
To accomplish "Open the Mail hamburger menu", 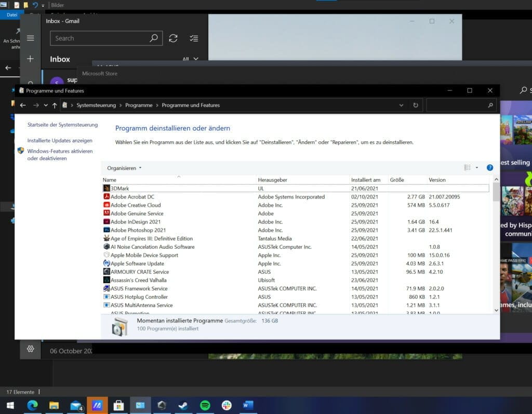I will coord(30,38).
